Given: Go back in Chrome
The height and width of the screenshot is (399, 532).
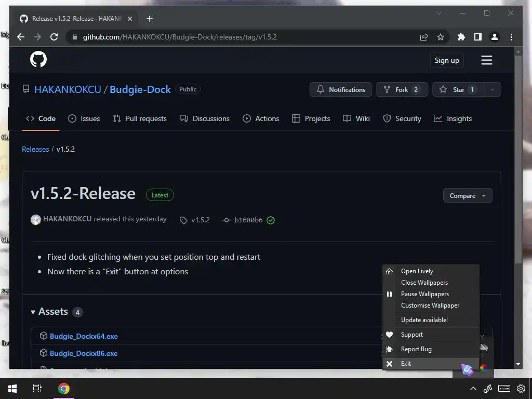Looking at the screenshot, I should point(21,37).
